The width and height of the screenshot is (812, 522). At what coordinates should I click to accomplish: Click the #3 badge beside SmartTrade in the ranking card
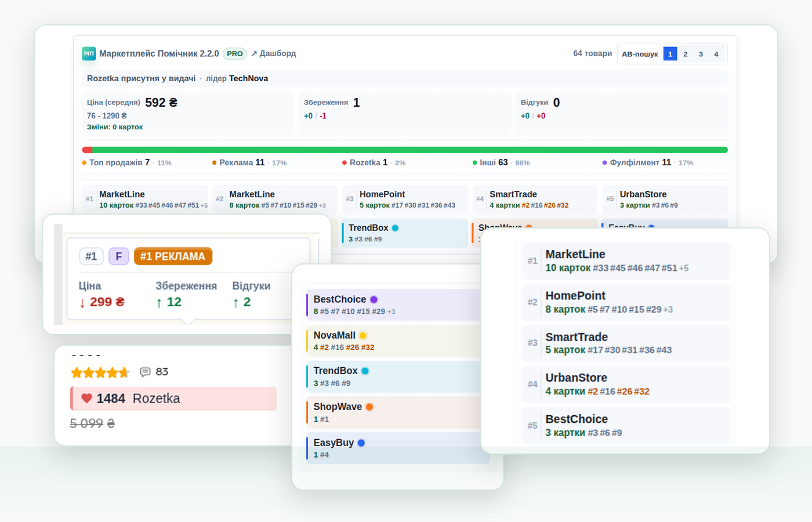pyautogui.click(x=532, y=343)
